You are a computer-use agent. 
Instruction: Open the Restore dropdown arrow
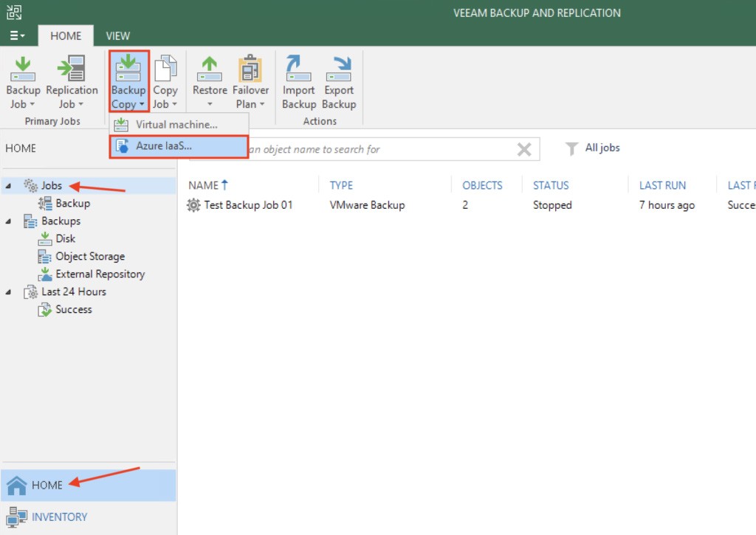(210, 104)
